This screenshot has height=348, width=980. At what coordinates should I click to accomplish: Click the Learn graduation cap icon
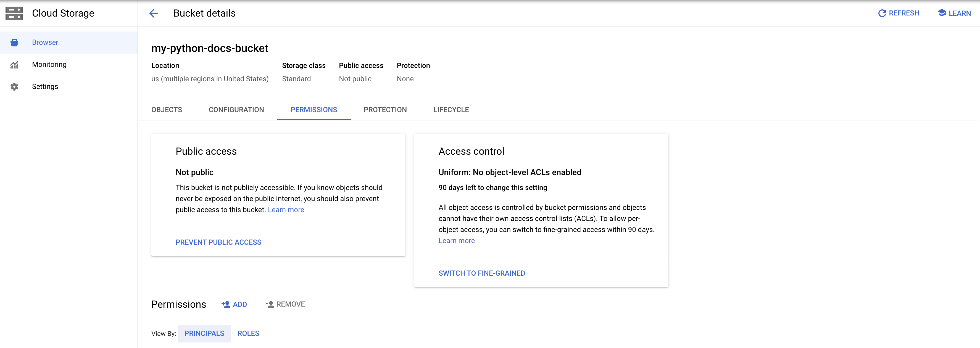click(x=942, y=13)
